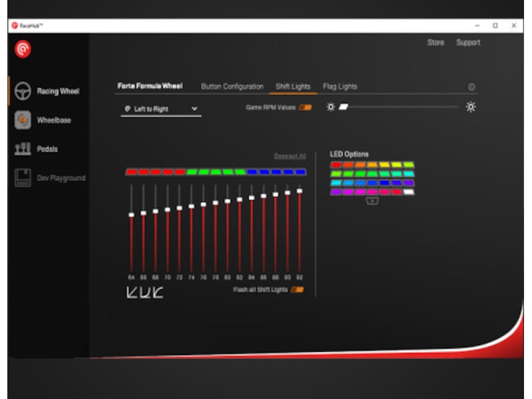Click the slider handle above value 92
Image resolution: width=532 pixels, height=399 pixels.
(x=300, y=191)
